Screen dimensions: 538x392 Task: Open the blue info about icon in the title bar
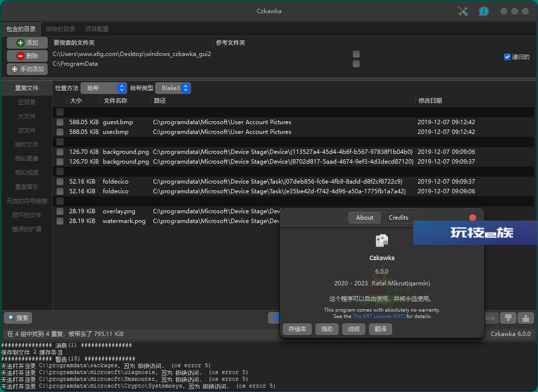484,11
